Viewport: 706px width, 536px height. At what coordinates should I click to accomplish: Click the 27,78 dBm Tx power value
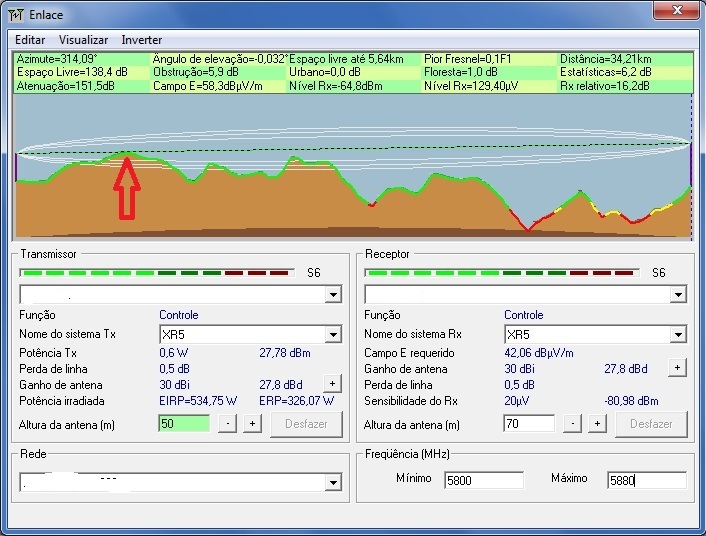point(285,353)
